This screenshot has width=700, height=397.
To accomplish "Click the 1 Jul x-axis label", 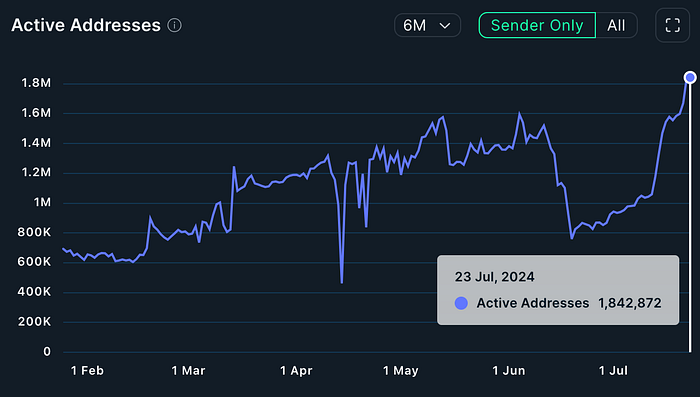I will [613, 371].
